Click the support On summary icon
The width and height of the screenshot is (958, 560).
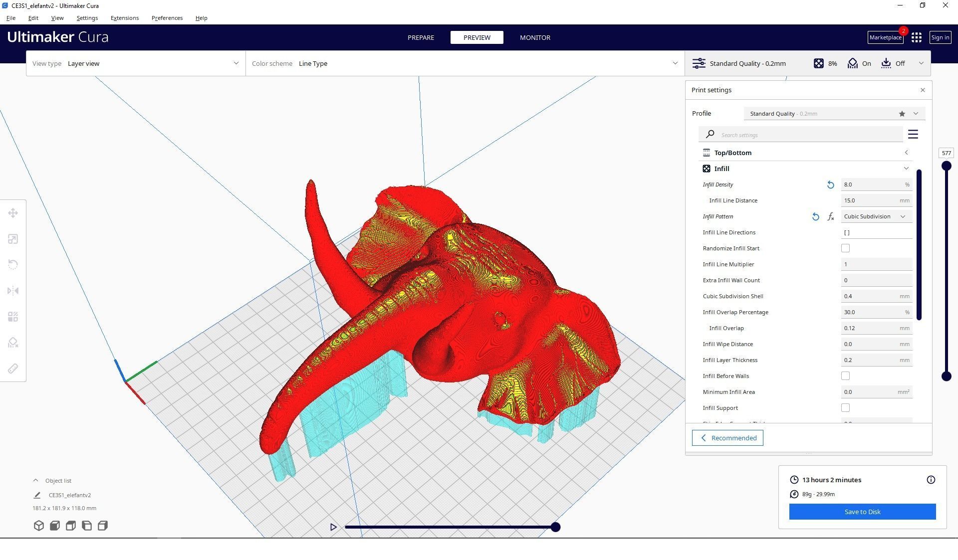click(853, 63)
